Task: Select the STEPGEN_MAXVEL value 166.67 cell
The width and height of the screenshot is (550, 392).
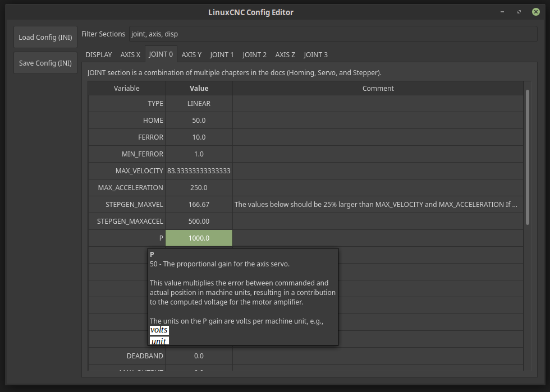Action: click(x=199, y=205)
